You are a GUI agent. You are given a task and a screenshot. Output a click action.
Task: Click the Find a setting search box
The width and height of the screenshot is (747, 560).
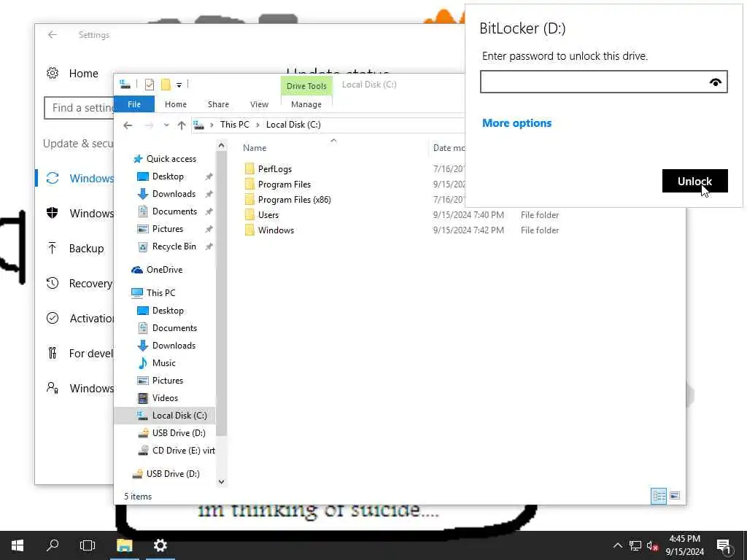pyautogui.click(x=79, y=108)
